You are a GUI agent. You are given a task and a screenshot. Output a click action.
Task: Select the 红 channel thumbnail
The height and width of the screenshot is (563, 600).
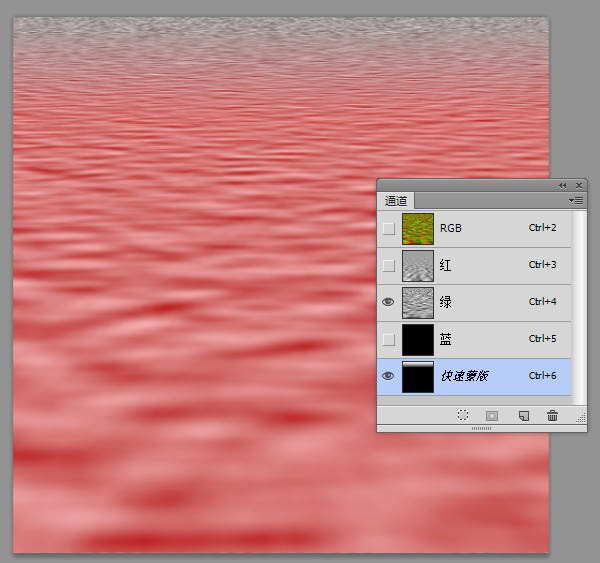tap(417, 265)
